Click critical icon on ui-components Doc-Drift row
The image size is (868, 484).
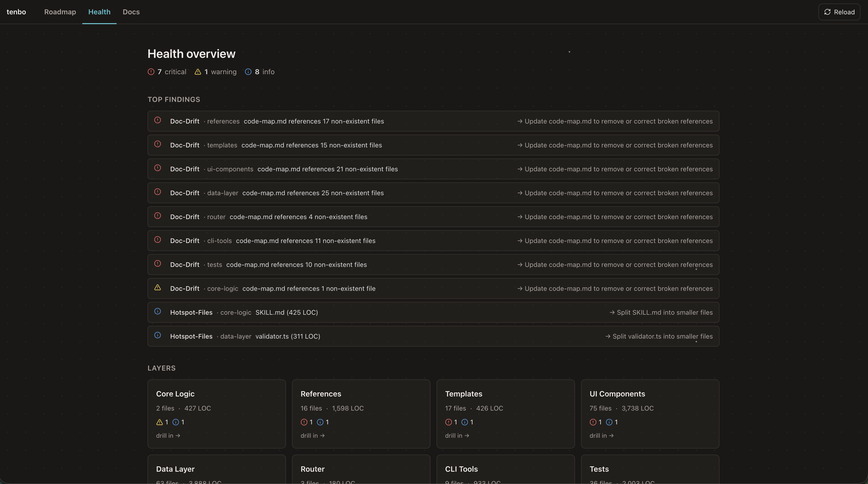click(157, 168)
